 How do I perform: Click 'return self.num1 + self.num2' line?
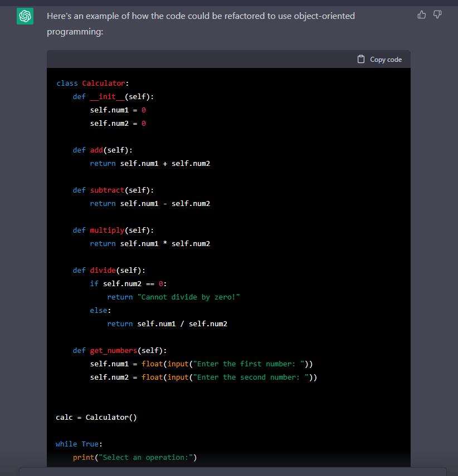point(150,163)
